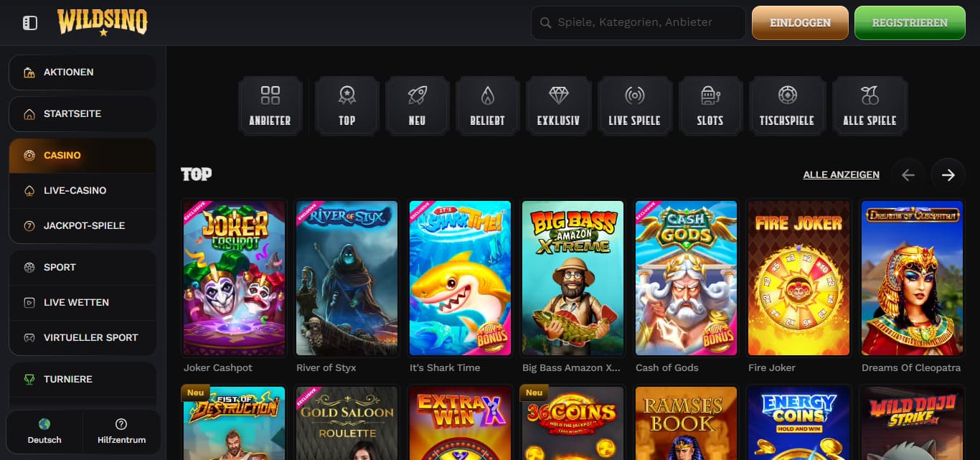The width and height of the screenshot is (980, 460).
Task: Collapse the sidebar with the panel toggle icon
Action: (29, 23)
